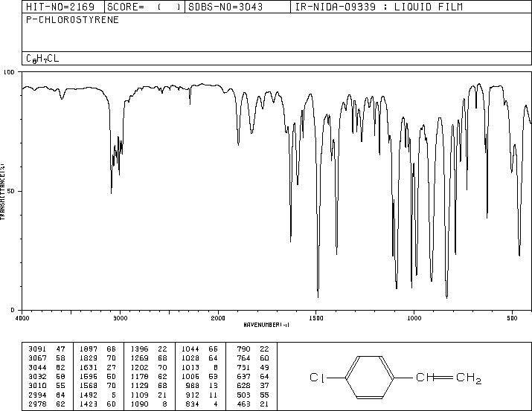Select peak table entry 988
Image resolution: width=532 pixels, height=411 pixels.
coord(192,386)
